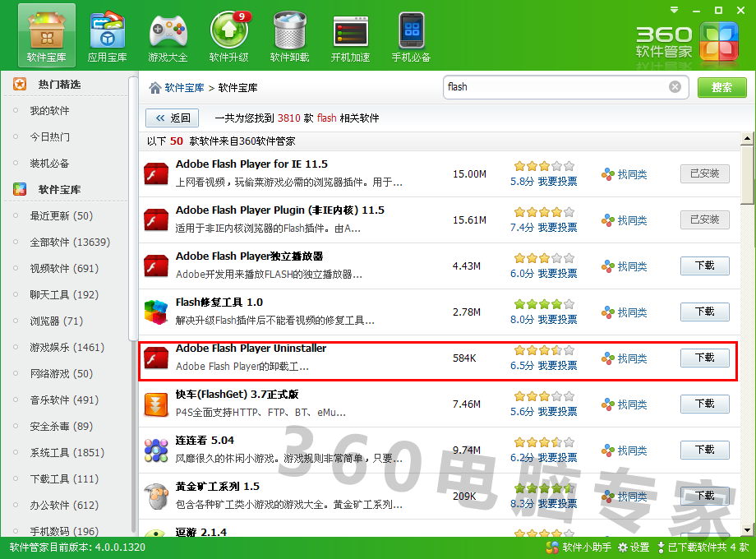The height and width of the screenshot is (559, 756).
Task: Select 系统工具 (1851) category
Action: [x=67, y=452]
